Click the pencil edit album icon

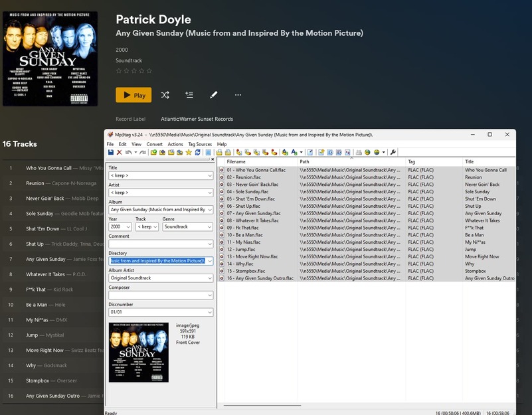click(x=213, y=95)
